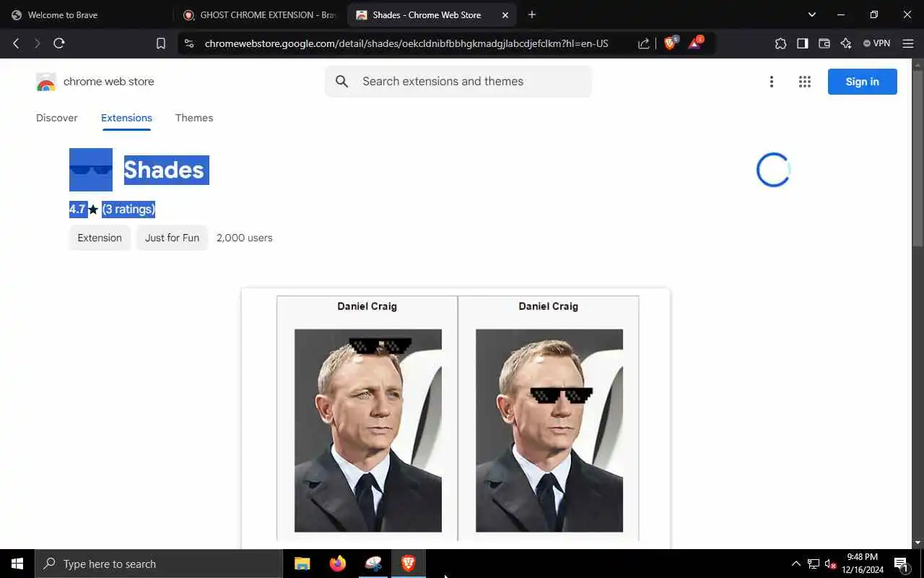Click the Sign in button

[863, 82]
